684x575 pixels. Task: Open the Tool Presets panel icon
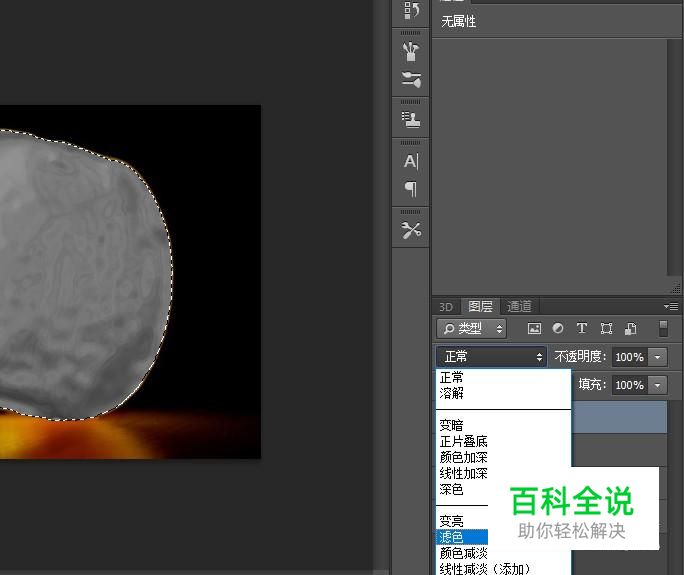point(411,230)
